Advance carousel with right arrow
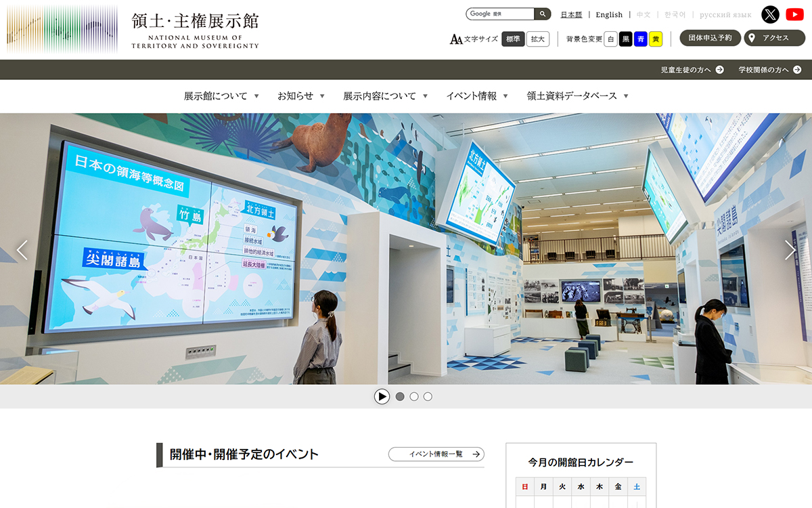812x508 pixels. click(790, 250)
